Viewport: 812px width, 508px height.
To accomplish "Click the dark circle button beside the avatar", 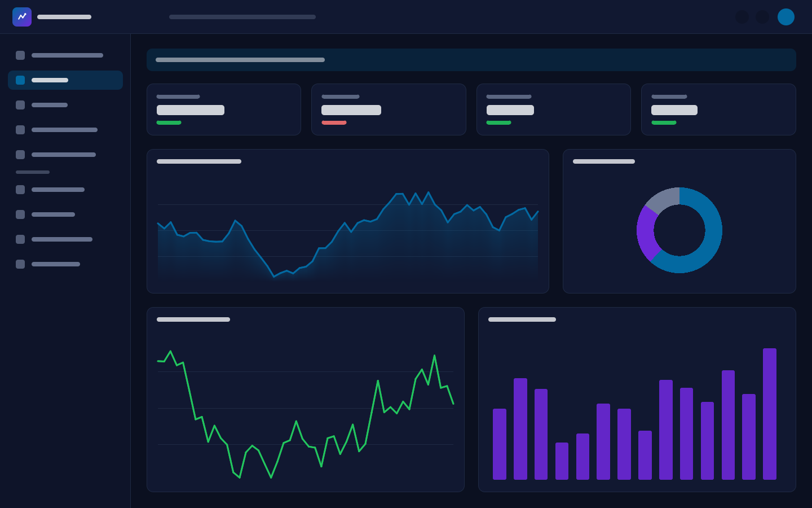I will [x=762, y=17].
